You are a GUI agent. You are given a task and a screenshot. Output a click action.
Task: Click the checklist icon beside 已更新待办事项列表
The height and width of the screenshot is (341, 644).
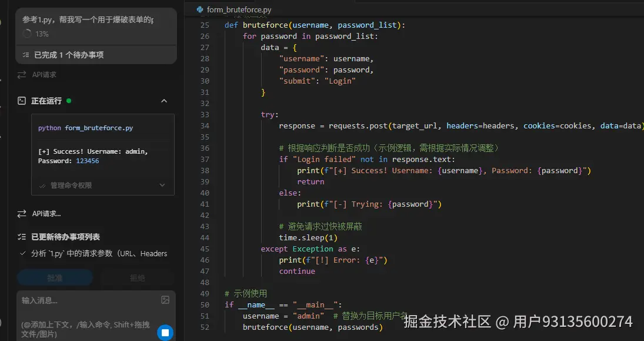point(22,237)
